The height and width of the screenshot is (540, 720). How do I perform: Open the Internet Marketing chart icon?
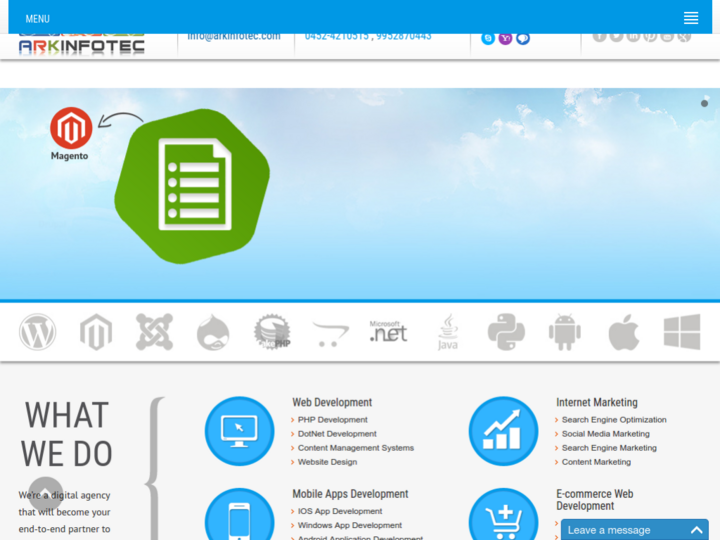[x=502, y=431]
